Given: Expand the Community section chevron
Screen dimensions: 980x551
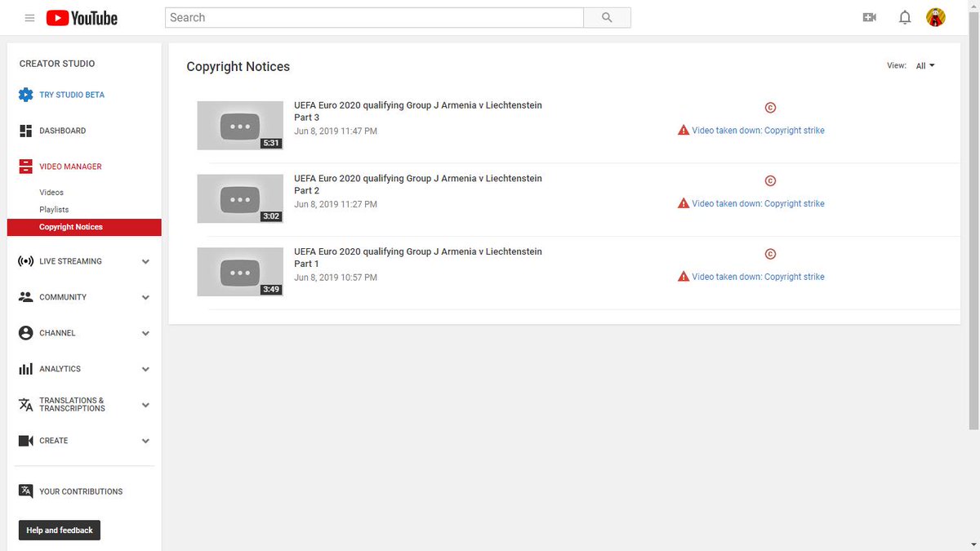Looking at the screenshot, I should [x=145, y=298].
